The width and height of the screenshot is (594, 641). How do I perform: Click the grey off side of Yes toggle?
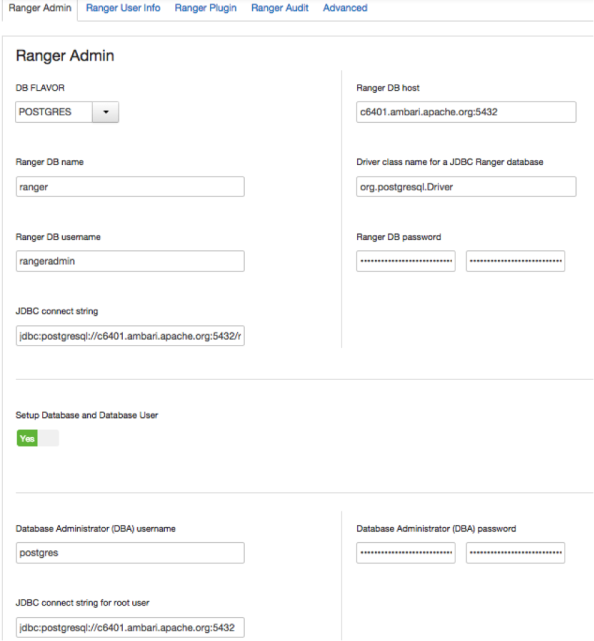pos(49,438)
